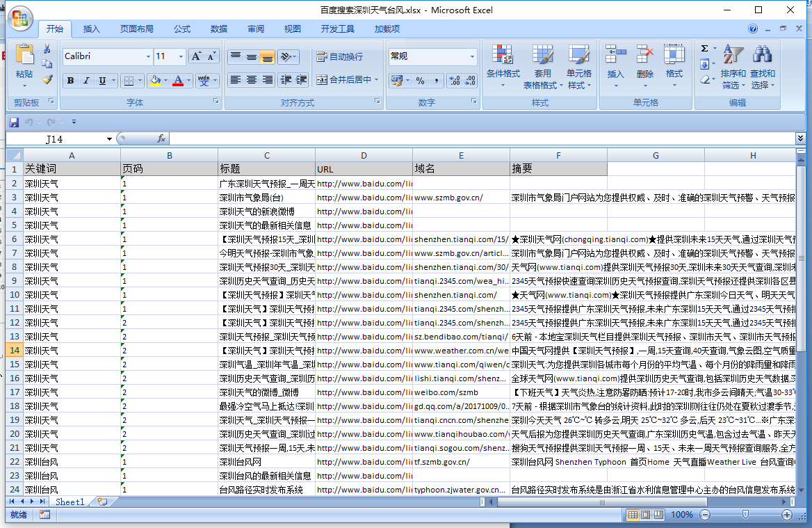Expand the formula bar chevron

coord(801,138)
